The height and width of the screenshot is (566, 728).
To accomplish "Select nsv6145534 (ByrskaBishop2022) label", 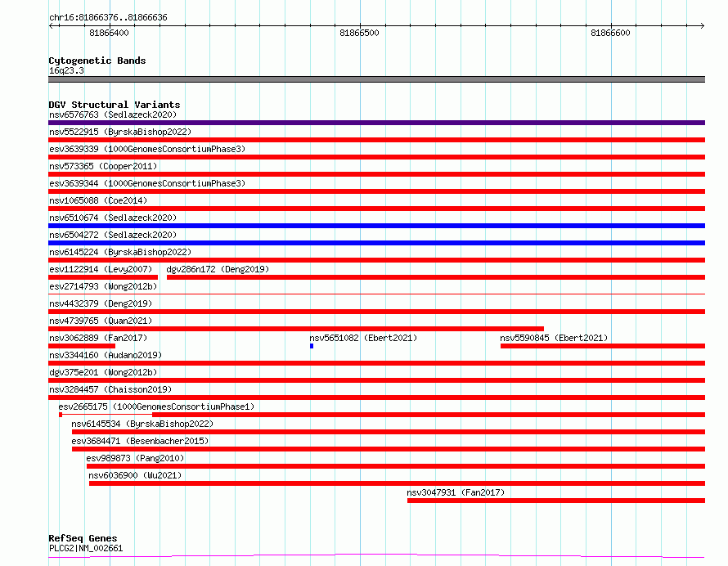I will coord(142,424).
